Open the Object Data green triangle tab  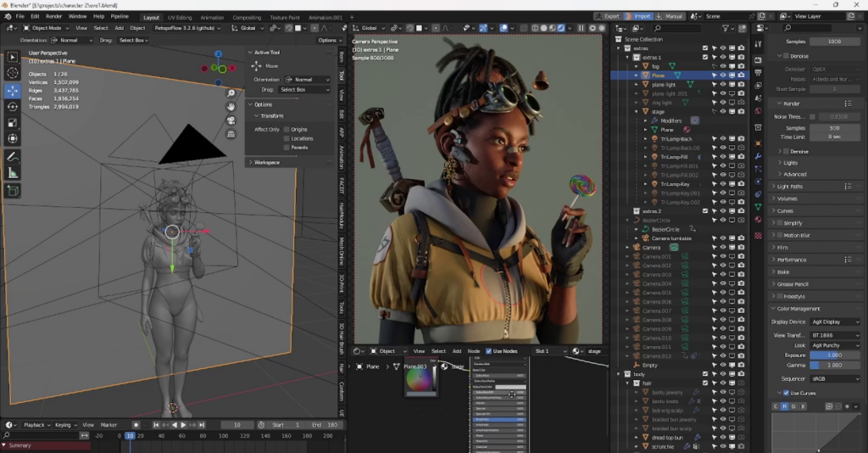click(x=759, y=206)
